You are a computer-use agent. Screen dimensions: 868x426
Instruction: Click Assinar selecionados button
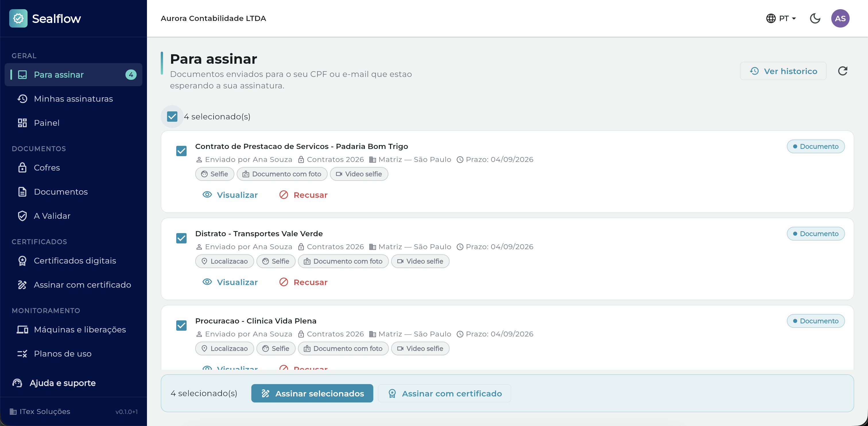(312, 393)
